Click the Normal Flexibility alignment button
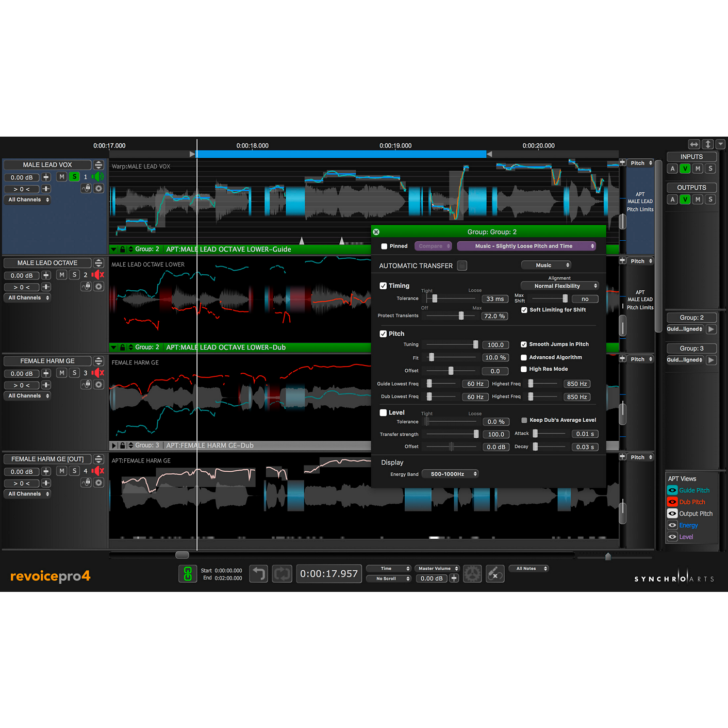 pyautogui.click(x=559, y=286)
